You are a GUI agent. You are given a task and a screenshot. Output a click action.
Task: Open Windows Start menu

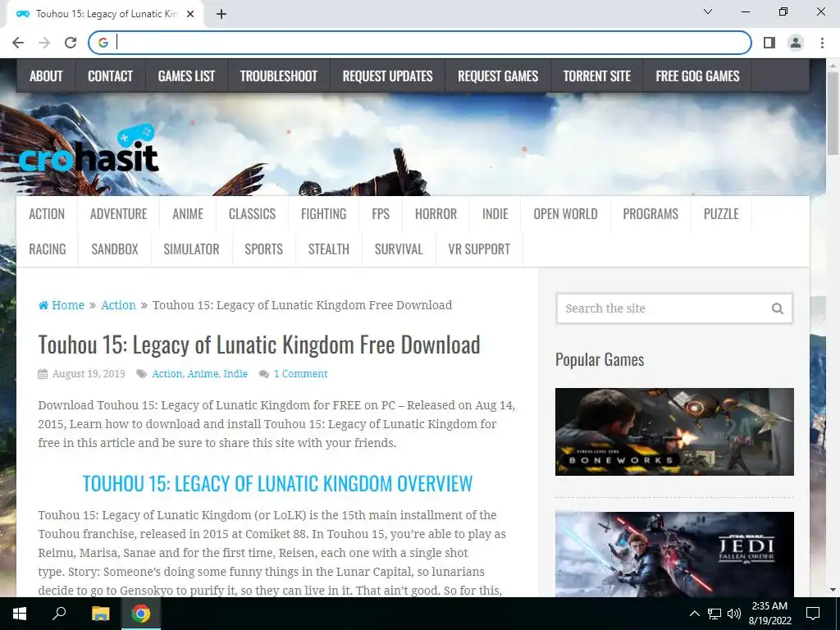click(20, 614)
